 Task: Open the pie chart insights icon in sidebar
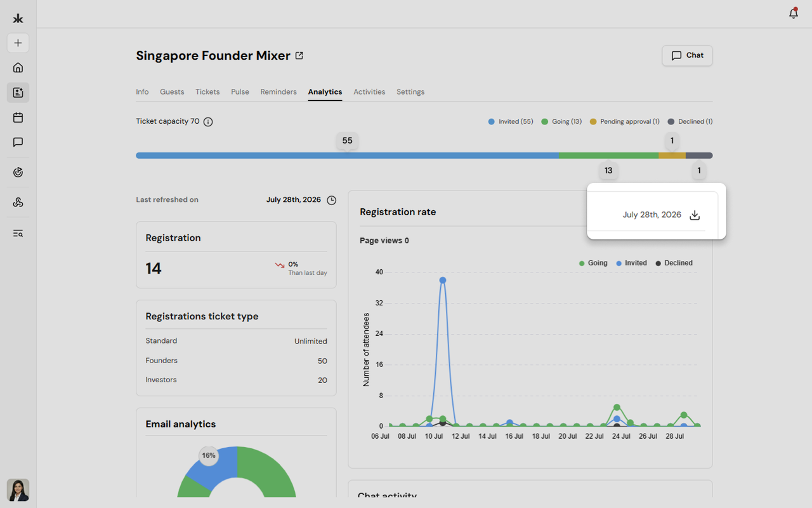click(18, 172)
